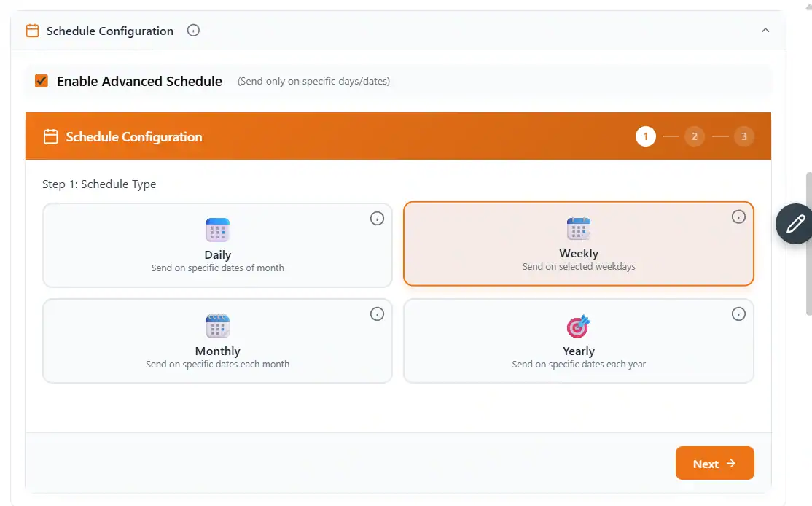Screen dimensions: 812x506
Task: Click the info icon on the Yearly card
Action: (738, 314)
